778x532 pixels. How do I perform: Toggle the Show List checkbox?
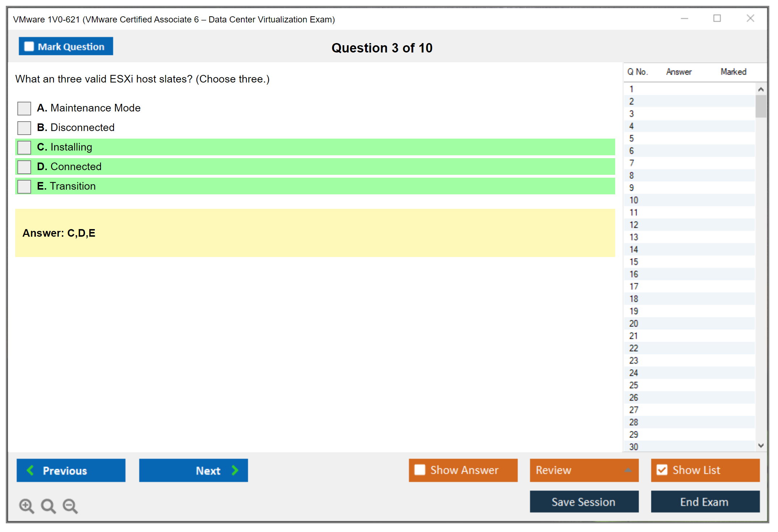click(x=662, y=470)
